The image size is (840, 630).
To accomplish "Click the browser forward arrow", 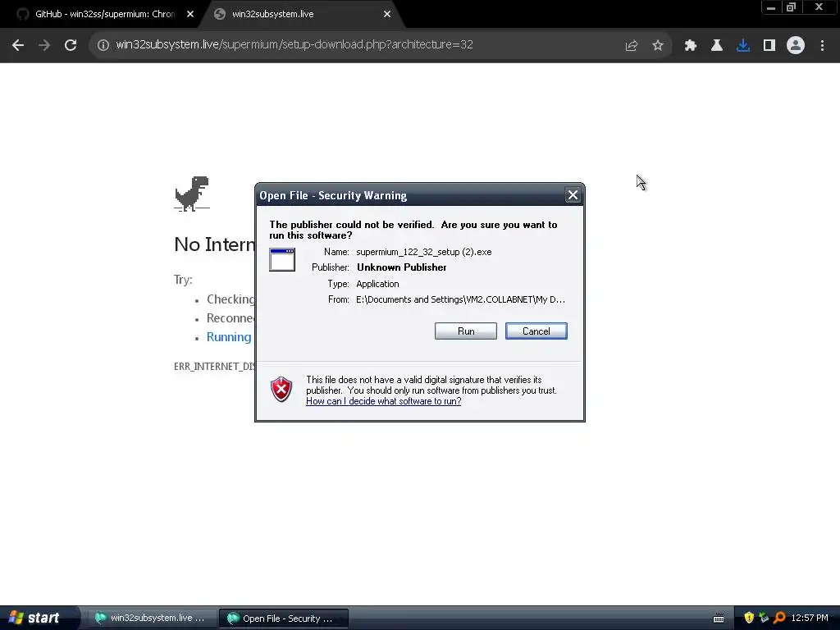I will (x=44, y=45).
